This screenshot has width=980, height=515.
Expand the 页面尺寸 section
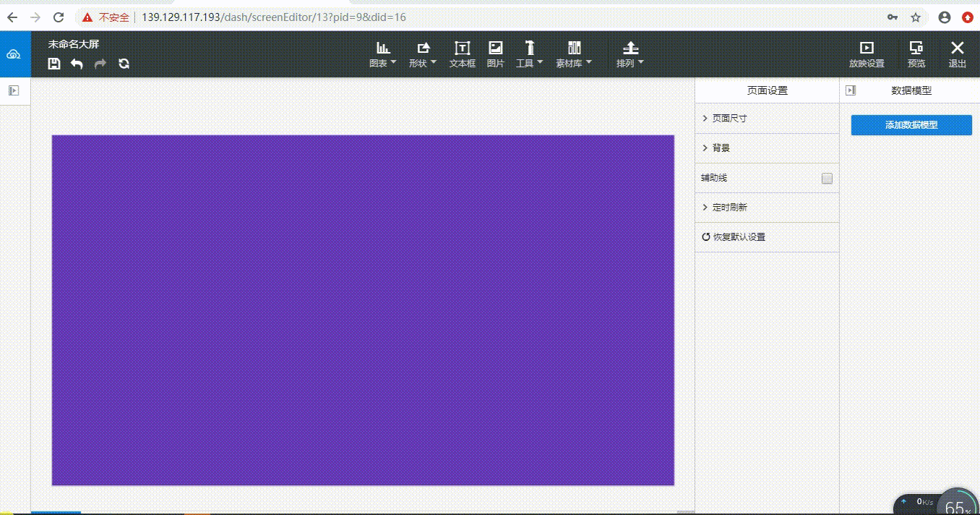coord(768,118)
